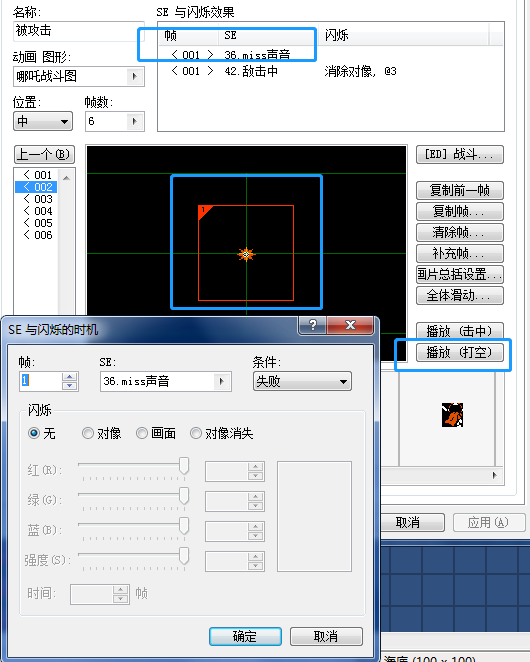
Task: Click the [ED] 战斗... button
Action: [x=459, y=155]
